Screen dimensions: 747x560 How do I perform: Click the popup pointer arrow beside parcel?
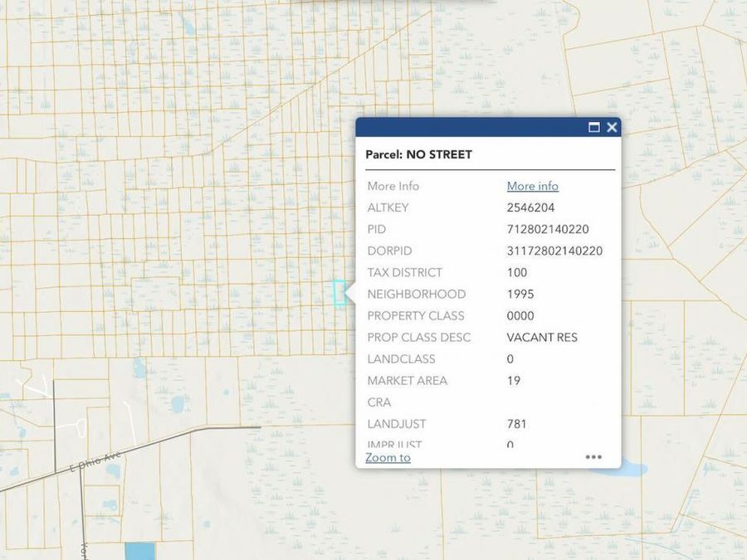[x=351, y=294]
